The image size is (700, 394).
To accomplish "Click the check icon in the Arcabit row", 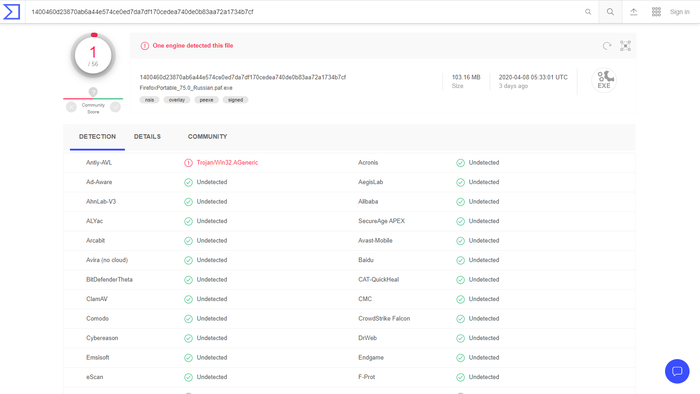I will tap(188, 241).
